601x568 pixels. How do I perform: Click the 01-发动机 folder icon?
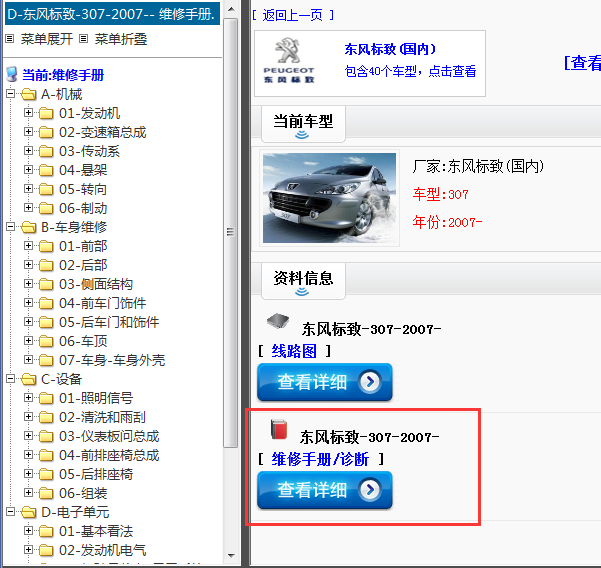(46, 113)
